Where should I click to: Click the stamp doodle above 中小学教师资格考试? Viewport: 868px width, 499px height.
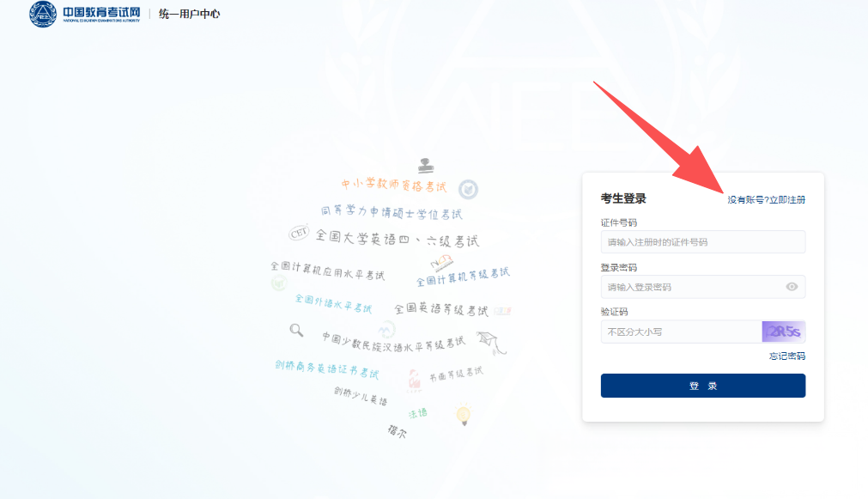[x=426, y=164]
